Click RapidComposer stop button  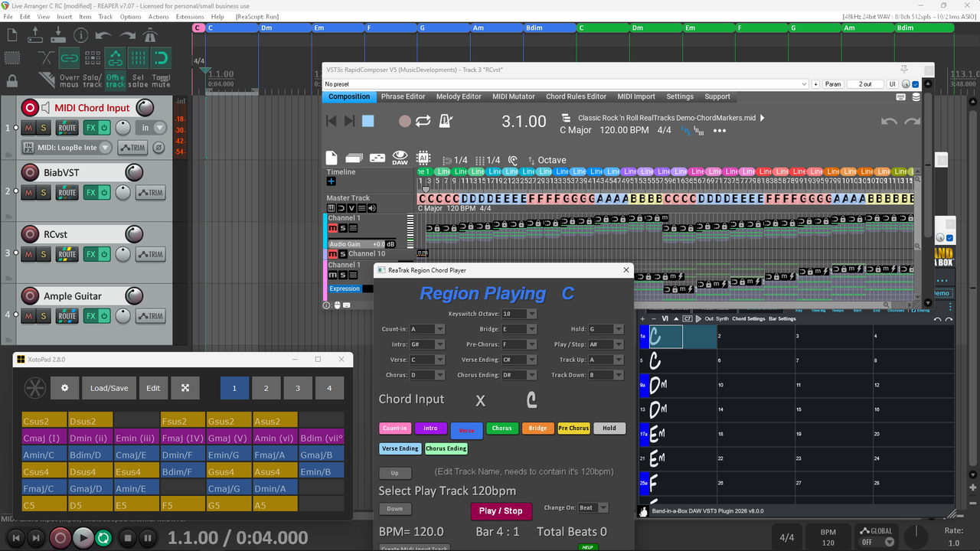pos(367,121)
